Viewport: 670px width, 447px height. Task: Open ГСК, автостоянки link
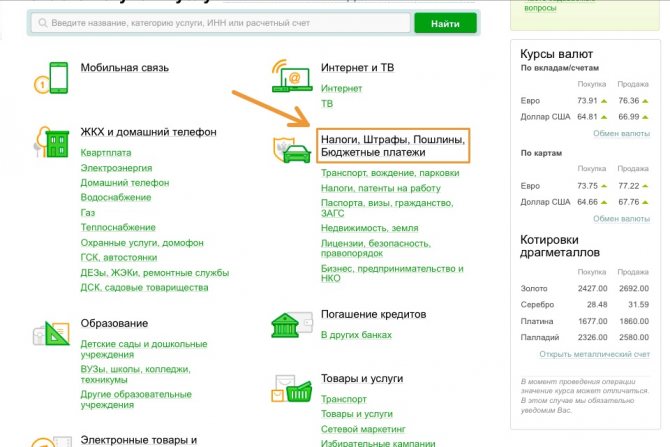click(x=119, y=258)
